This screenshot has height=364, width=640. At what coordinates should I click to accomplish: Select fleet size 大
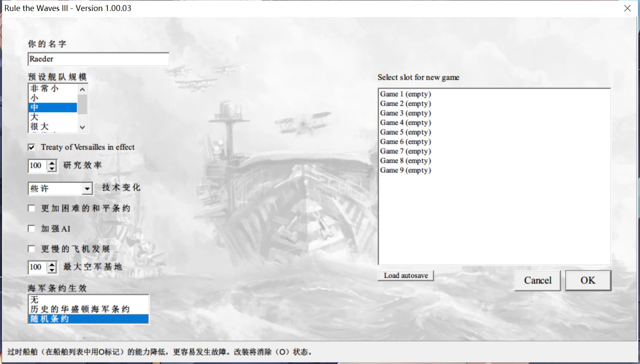coord(53,117)
